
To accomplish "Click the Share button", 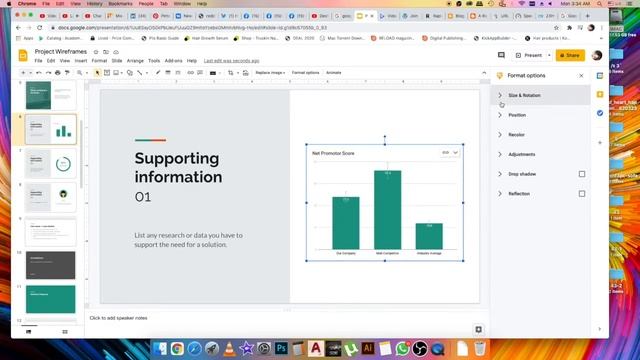I will (x=570, y=55).
